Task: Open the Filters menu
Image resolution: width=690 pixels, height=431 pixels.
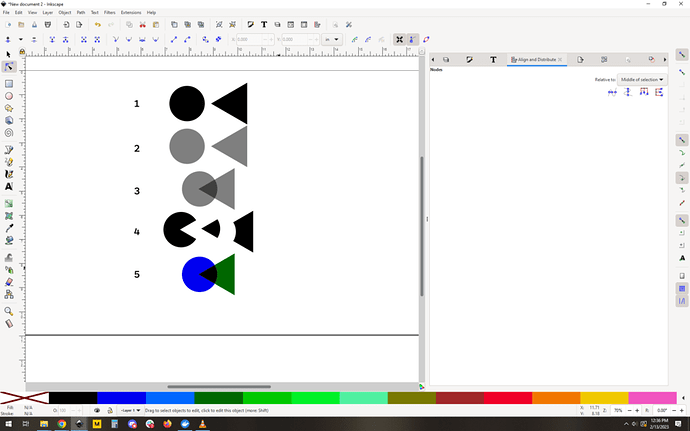Action: (110, 12)
